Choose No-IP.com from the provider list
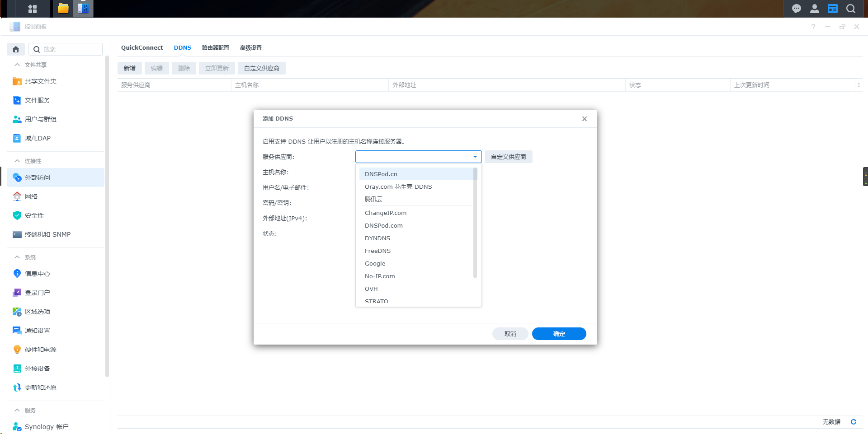This screenshot has height=434, width=868. (x=380, y=276)
